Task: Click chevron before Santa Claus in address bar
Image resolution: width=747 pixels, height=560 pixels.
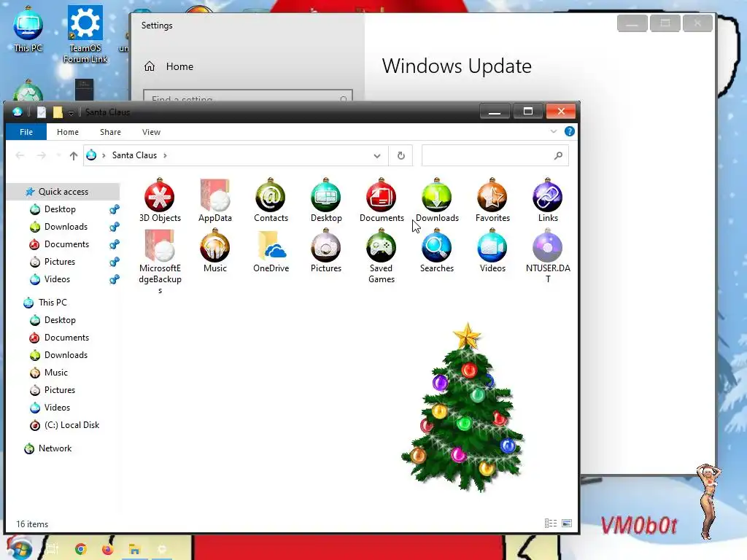Action: point(104,155)
